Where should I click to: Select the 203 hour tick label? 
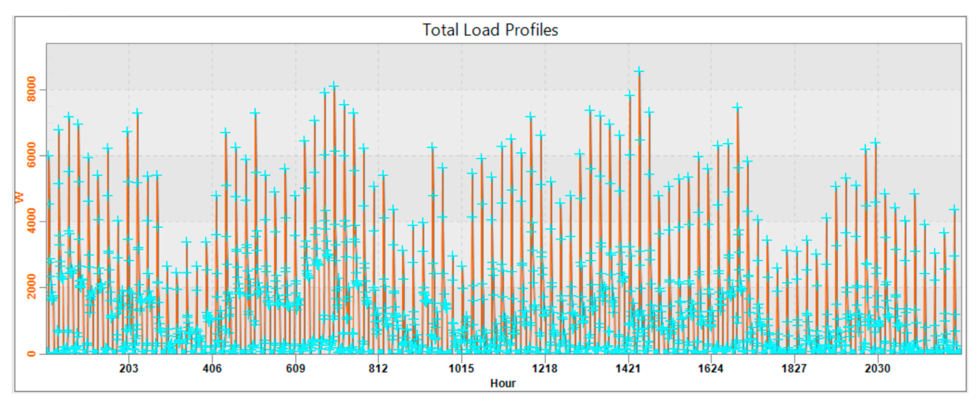pos(129,368)
